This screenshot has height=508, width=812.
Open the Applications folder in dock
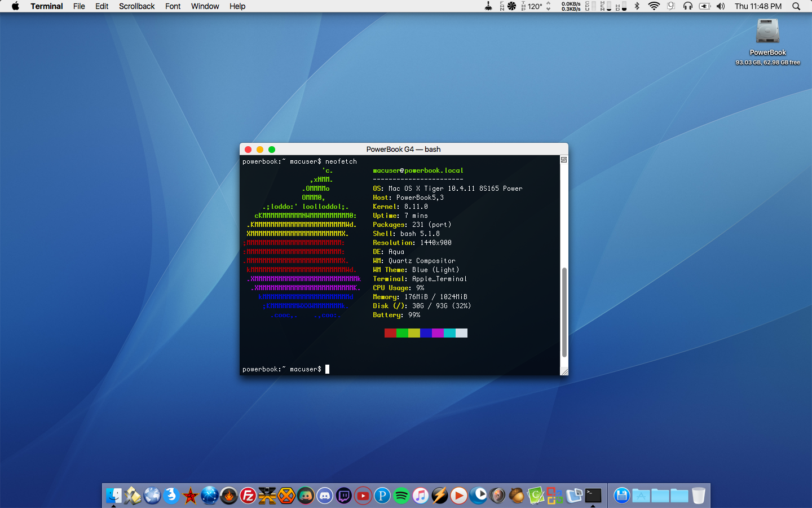coord(641,496)
